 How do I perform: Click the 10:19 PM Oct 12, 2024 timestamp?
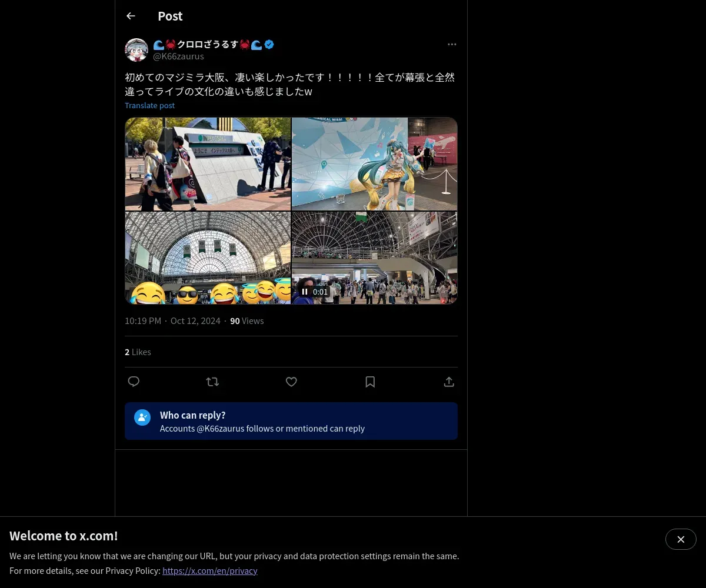click(x=172, y=321)
